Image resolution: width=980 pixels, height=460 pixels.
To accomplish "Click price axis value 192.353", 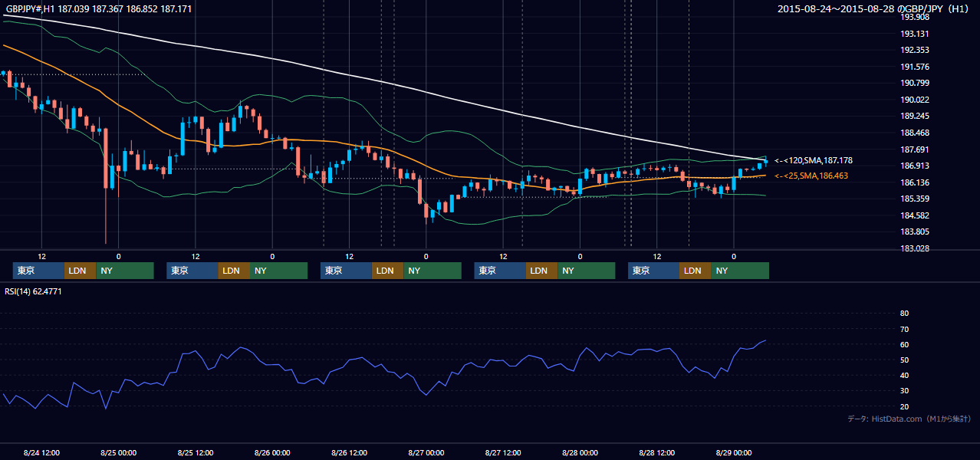I will pyautogui.click(x=915, y=50).
